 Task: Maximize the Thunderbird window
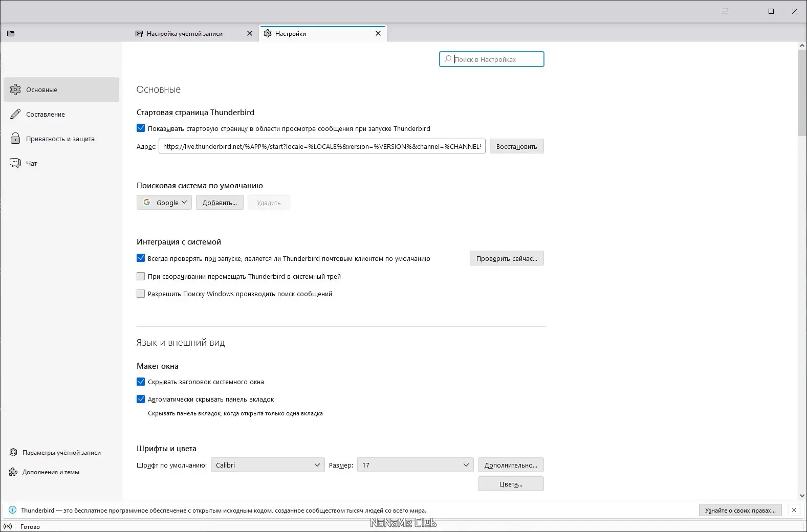tap(771, 11)
